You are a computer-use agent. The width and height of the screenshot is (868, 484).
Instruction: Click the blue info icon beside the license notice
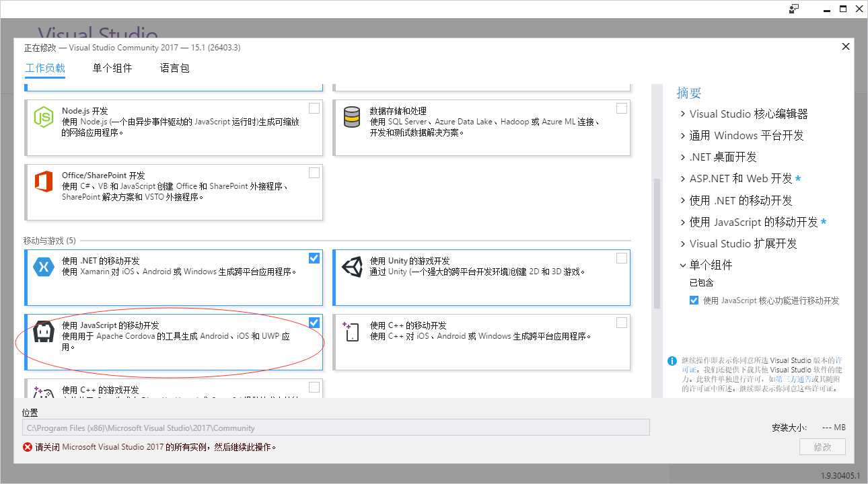tap(672, 361)
